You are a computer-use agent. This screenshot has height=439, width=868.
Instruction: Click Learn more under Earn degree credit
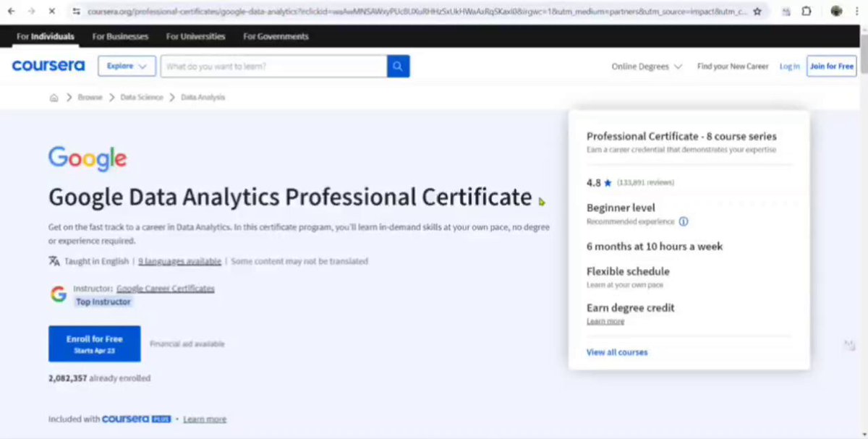605,321
